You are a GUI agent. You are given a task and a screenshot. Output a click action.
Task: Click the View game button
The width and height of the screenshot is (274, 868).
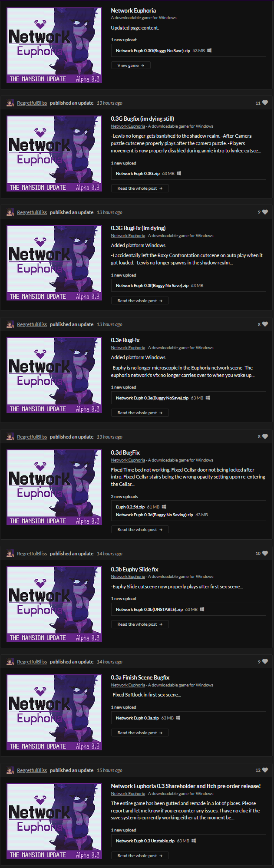tap(131, 65)
